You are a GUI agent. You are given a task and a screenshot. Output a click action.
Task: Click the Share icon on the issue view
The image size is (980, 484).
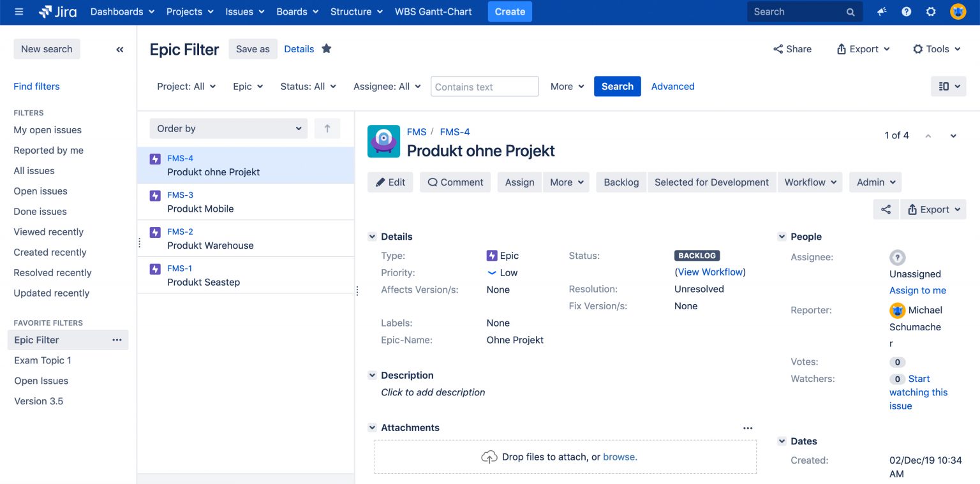click(886, 209)
